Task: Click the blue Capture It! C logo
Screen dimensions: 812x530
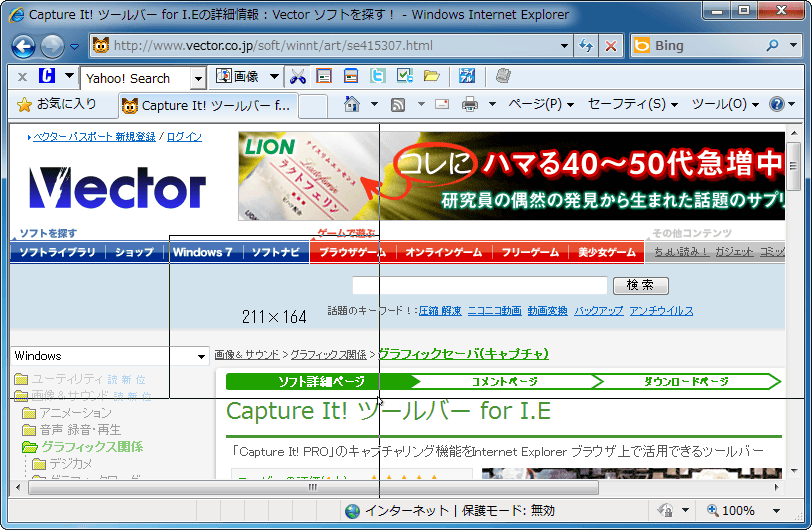Action: (47, 76)
